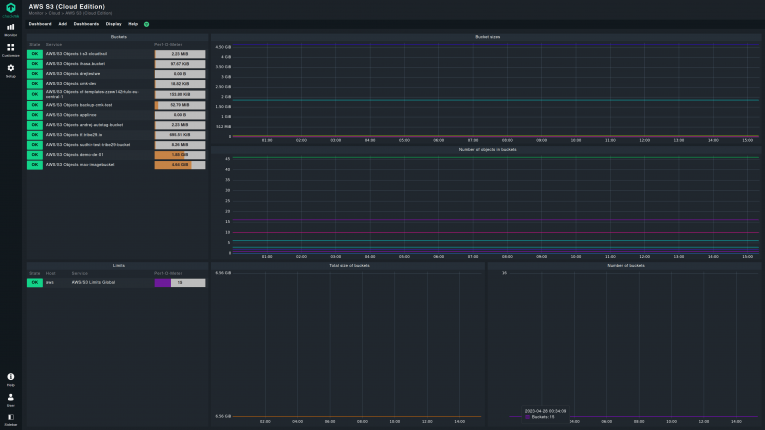Open the cf-templates bucket service
The width and height of the screenshot is (765, 430).
pos(92,94)
